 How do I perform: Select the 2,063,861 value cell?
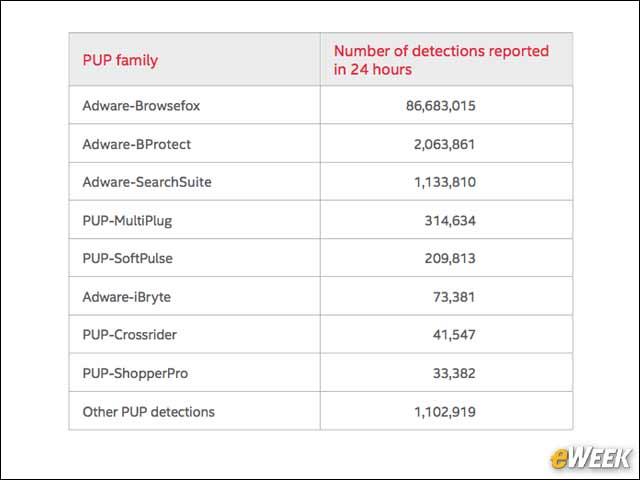(444, 144)
